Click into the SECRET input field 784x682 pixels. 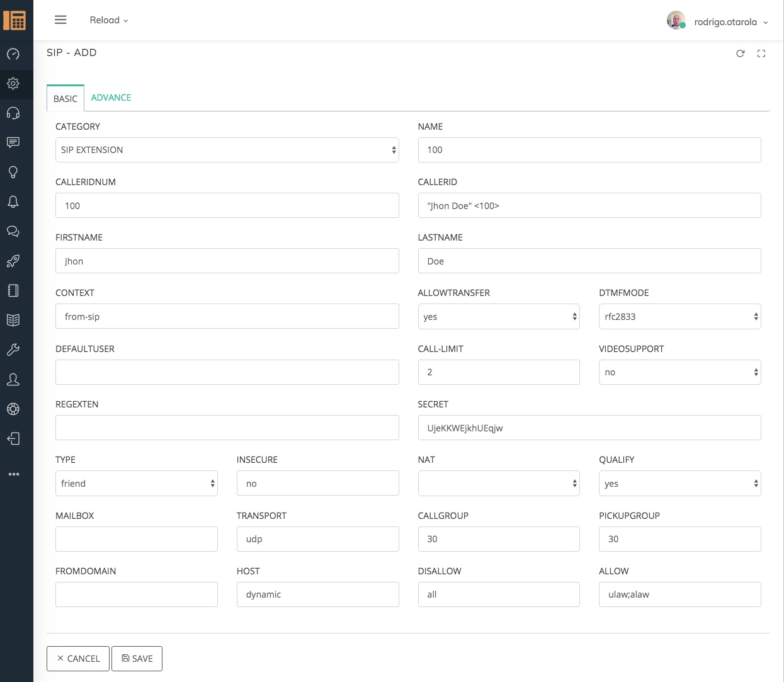point(589,428)
